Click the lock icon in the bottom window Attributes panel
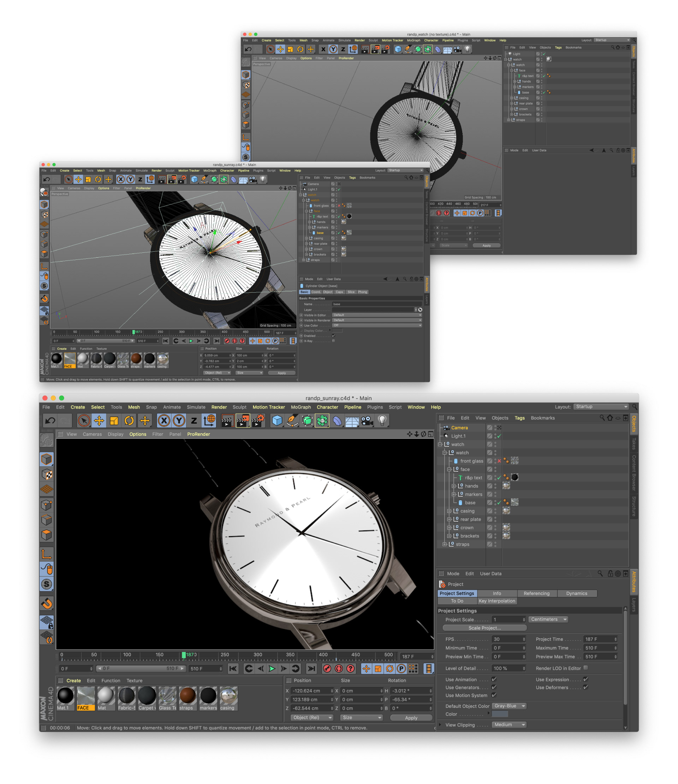 click(610, 574)
